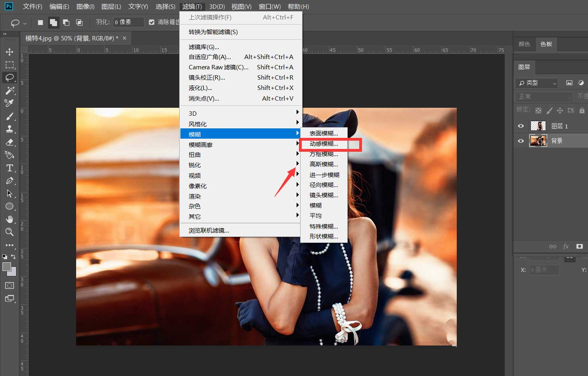Click lock all padlock icon
Screen dimensions: 588x376
click(x=582, y=111)
